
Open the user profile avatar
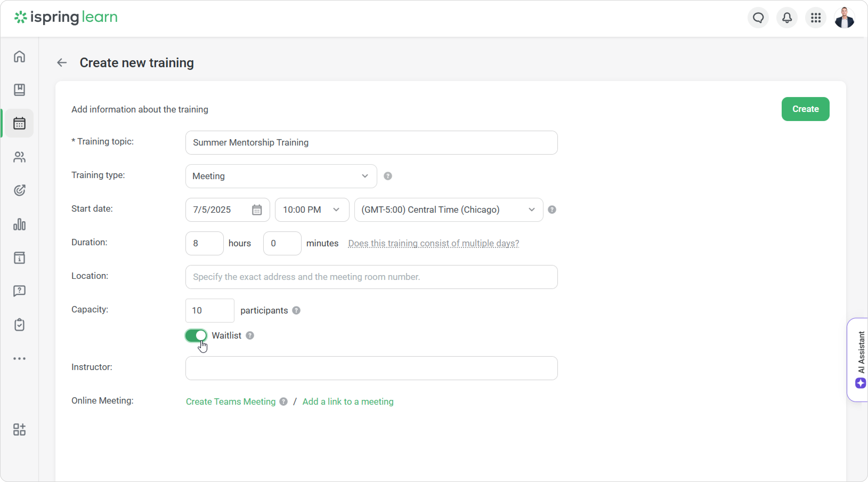point(844,18)
